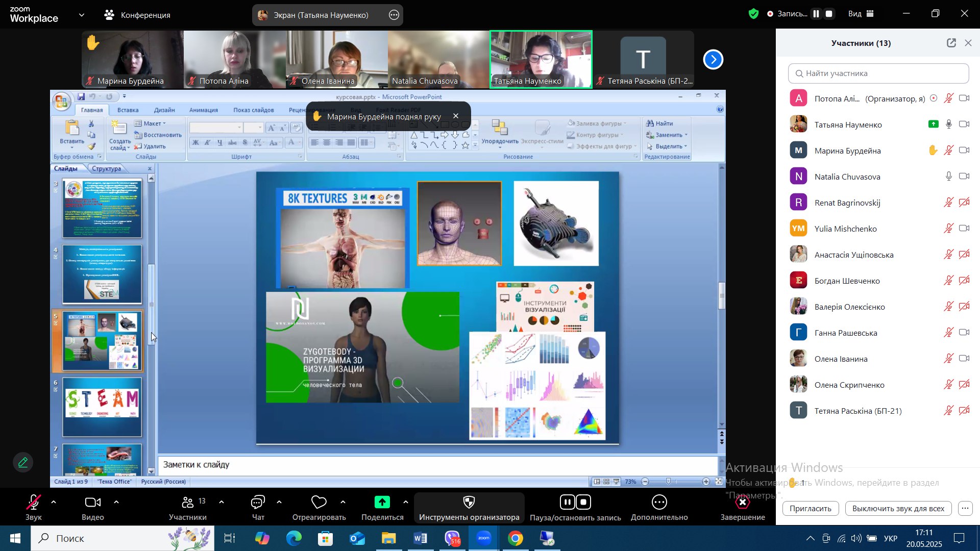Image resolution: width=980 pixels, height=551 pixels.
Task: Click the More options ellipsis icon
Action: (x=659, y=503)
